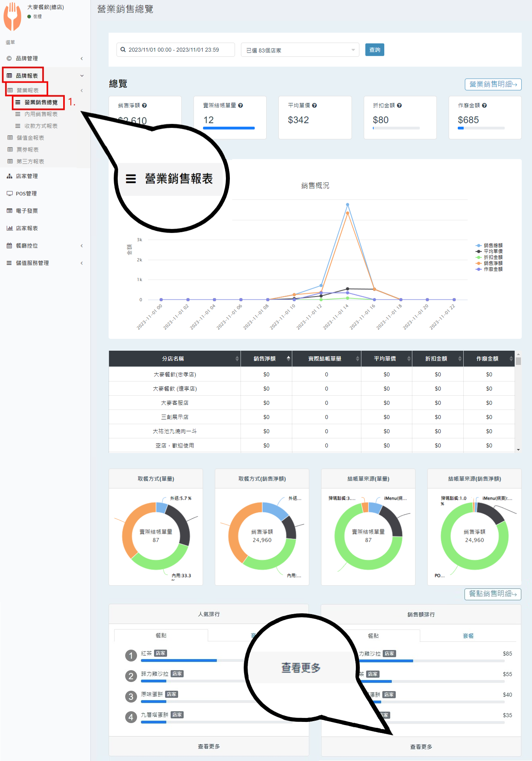This screenshot has width=532, height=761.
Task: Switch to 套餐 tab under 銷售額排行
Action: tap(468, 636)
